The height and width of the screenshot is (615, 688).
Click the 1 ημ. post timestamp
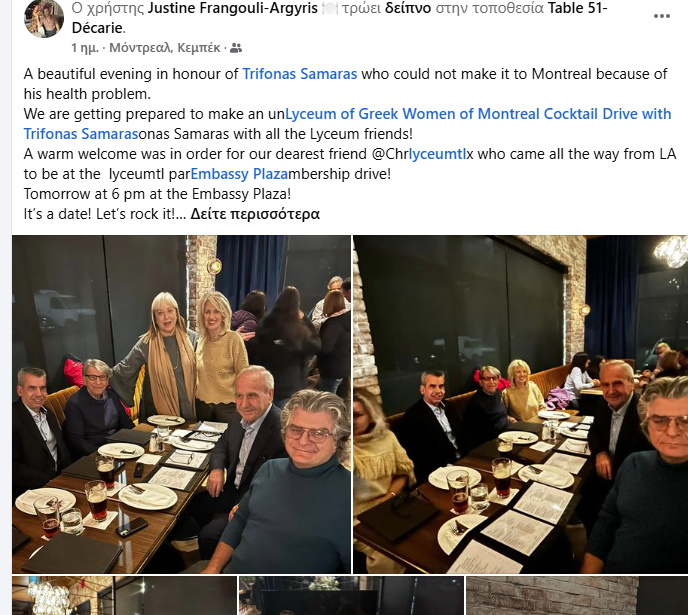pyautogui.click(x=85, y=48)
